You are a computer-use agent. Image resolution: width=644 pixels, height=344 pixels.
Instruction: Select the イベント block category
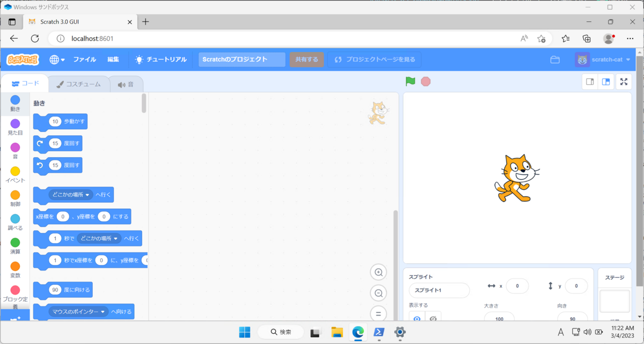(15, 174)
